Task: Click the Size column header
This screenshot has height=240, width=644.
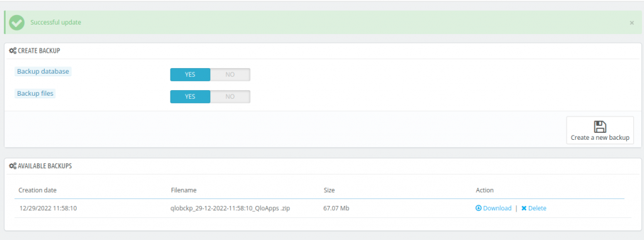Action: point(329,190)
